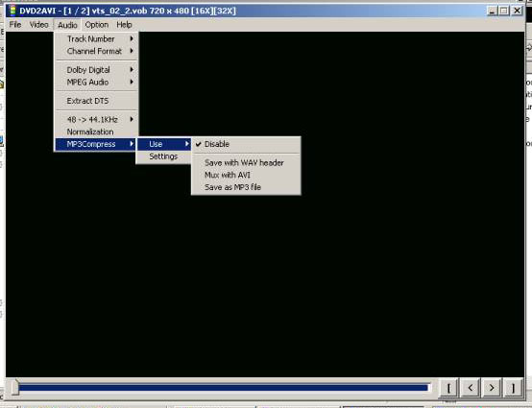
Task: Step backward with < button
Action: [471, 387]
